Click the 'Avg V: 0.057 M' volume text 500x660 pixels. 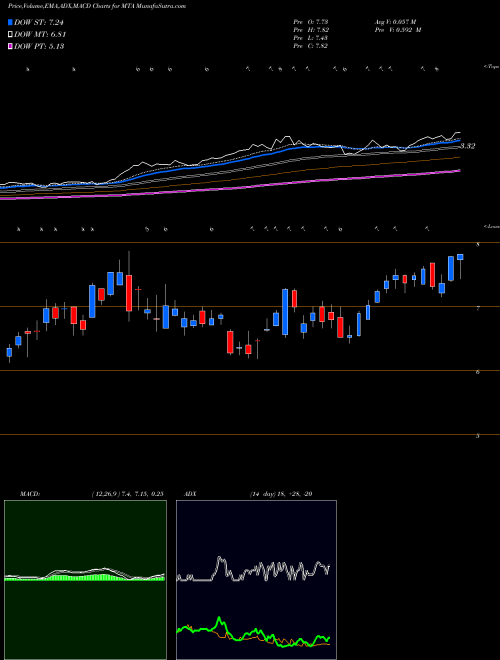[x=395, y=21]
